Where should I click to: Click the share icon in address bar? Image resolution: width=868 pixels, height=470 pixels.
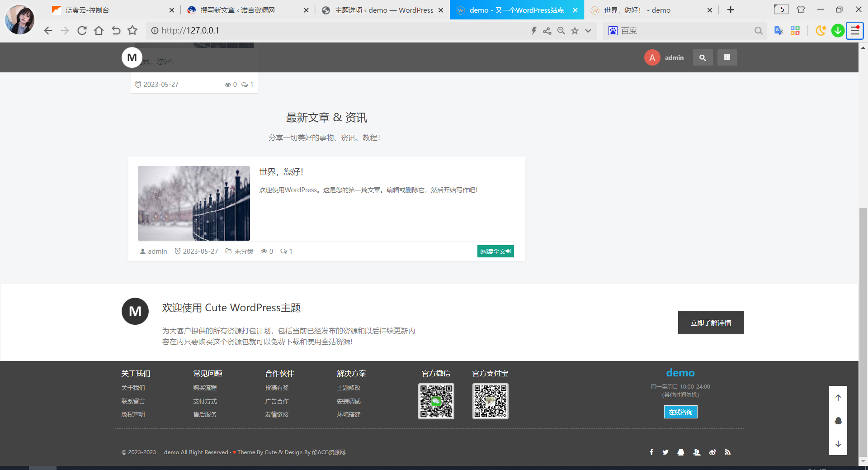coord(547,31)
